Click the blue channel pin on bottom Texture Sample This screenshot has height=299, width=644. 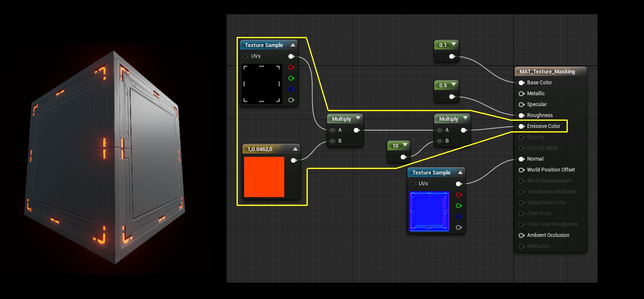[x=459, y=216]
